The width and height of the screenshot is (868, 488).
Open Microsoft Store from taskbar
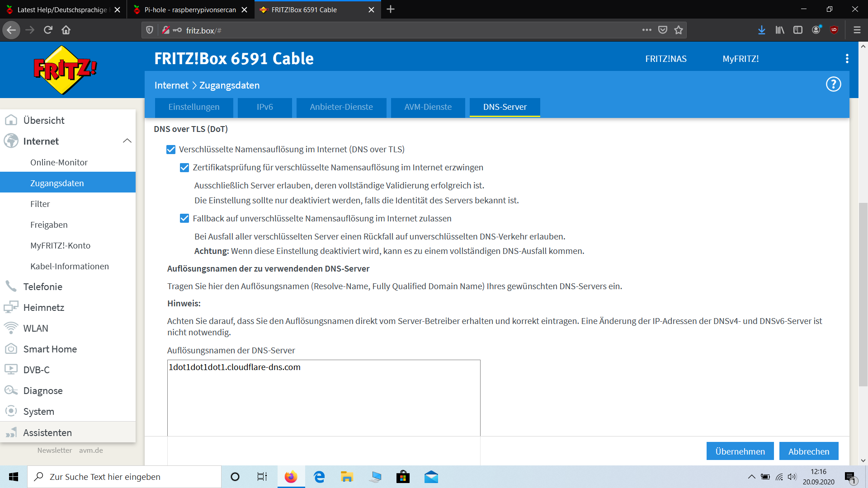(403, 477)
